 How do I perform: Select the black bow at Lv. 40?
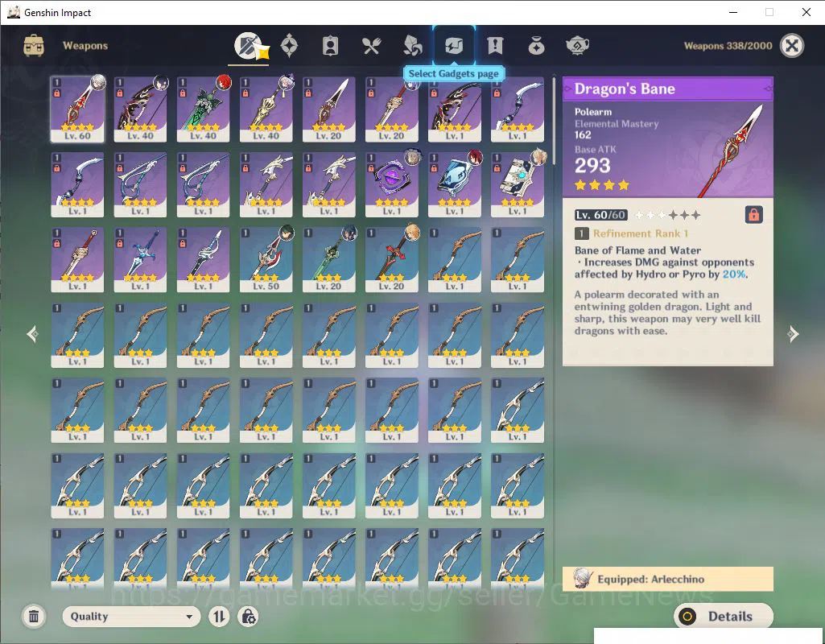pos(140,109)
